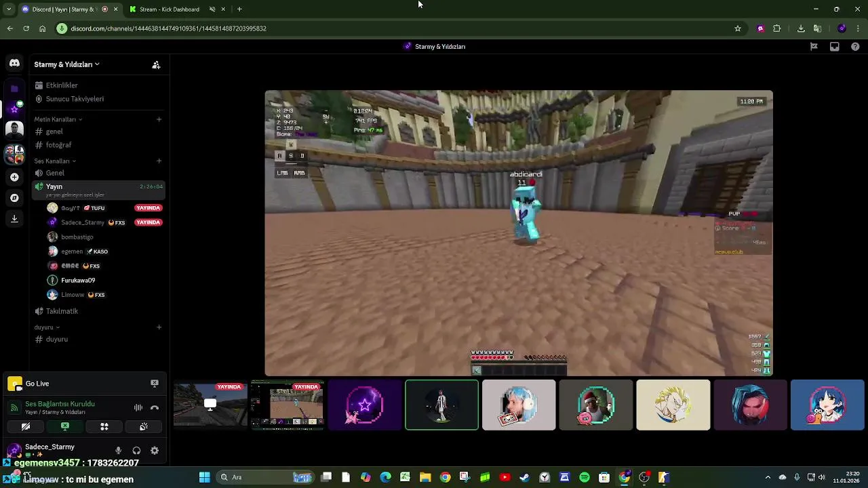The image size is (868, 488).
Task: Disconnect from voice with the hang-up icon
Action: point(155,407)
